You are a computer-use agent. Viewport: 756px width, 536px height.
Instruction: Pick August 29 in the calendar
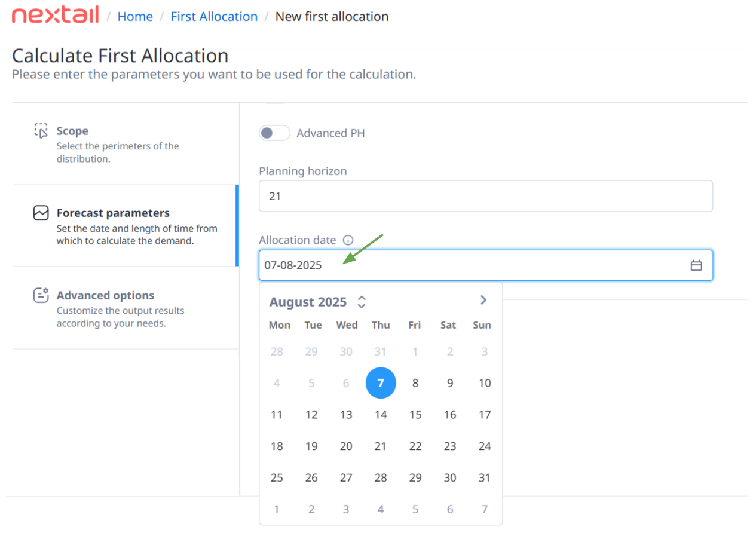point(415,478)
